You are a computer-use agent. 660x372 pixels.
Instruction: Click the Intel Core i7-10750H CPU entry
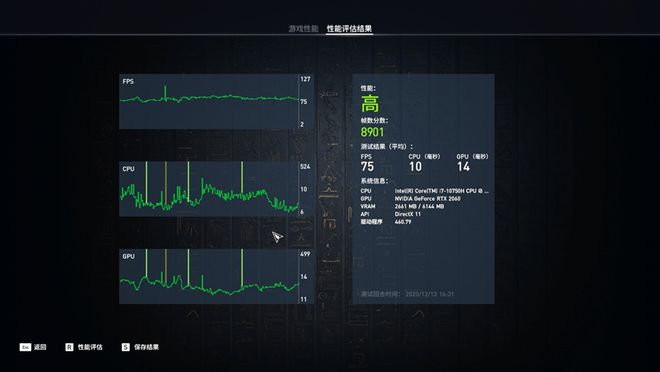coord(442,191)
